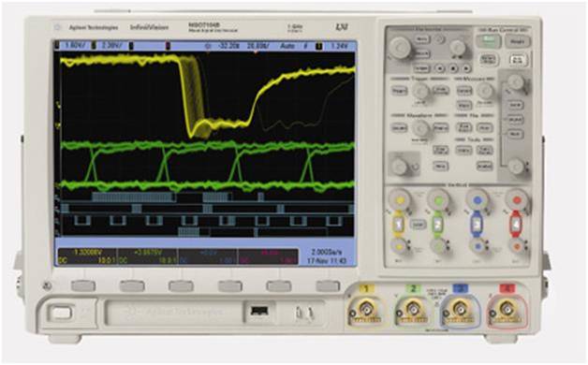
Task: Click the trigger level knob
Action: pos(420,91)
